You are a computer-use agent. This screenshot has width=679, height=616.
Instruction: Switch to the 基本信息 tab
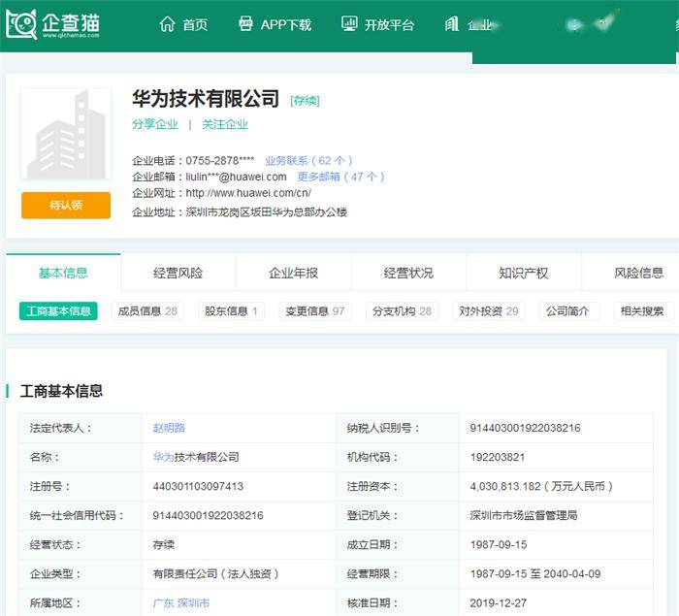[63, 273]
